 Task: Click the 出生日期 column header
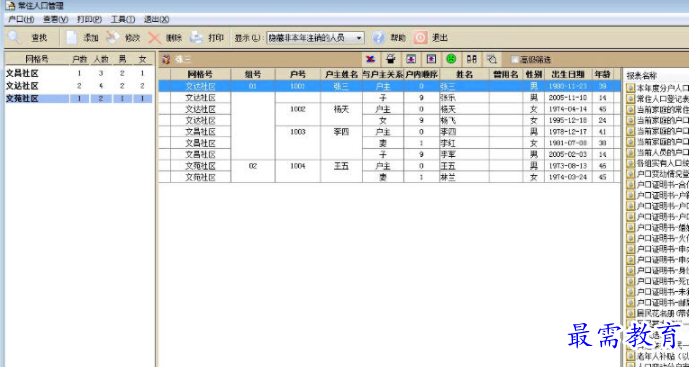pyautogui.click(x=568, y=74)
